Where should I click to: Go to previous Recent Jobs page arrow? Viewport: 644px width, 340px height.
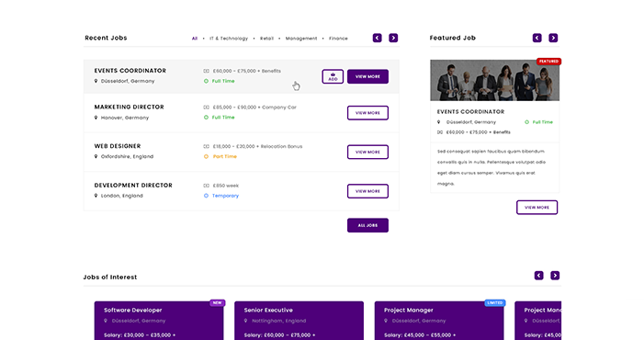pos(377,38)
